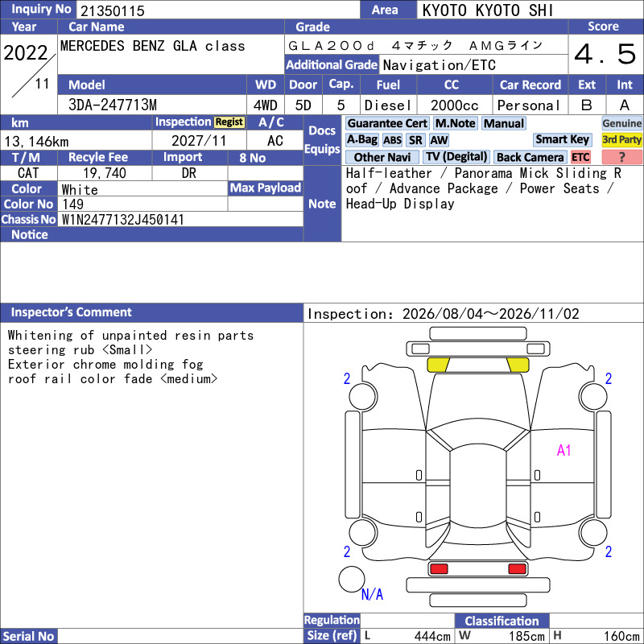This screenshot has width=644, height=644.
Task: Click the red right taillight in diagram
Action: point(517,569)
